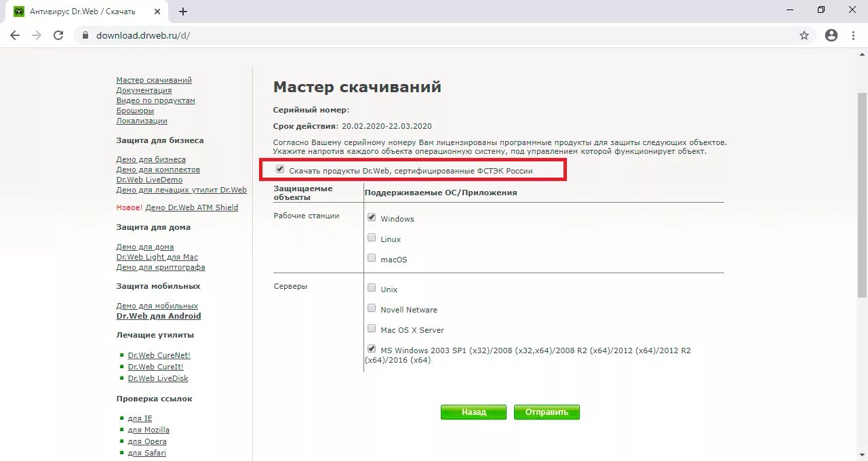The height and width of the screenshot is (461, 868).
Task: Click the Поддерживаемые ОС/Приложения column header
Action: coord(441,193)
